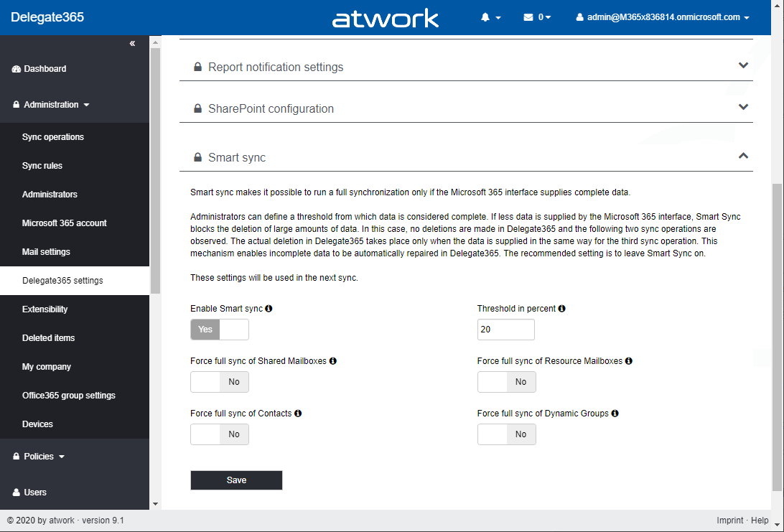The image size is (784, 532).
Task: Click info icon for Force full sync of Contacts
Action: pos(298,414)
